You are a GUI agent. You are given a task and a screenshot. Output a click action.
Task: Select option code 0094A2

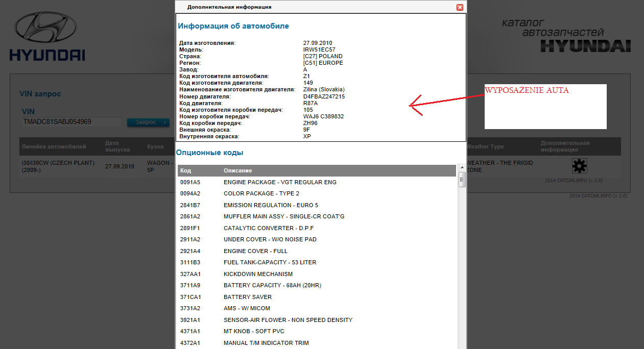(190, 193)
